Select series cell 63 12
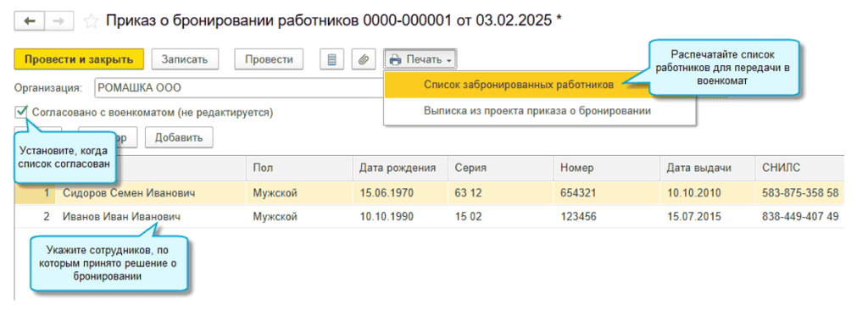 point(500,193)
